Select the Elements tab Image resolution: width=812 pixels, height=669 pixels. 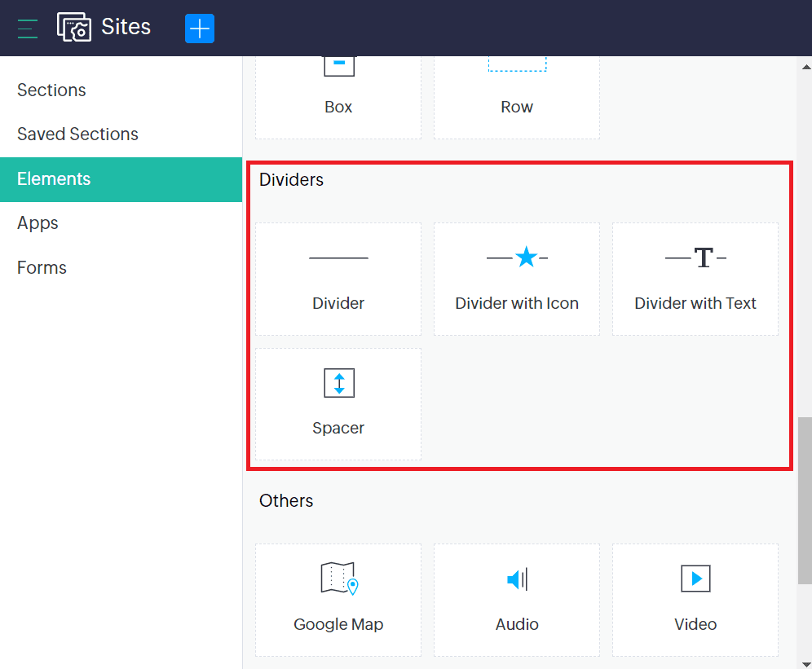pyautogui.click(x=121, y=179)
